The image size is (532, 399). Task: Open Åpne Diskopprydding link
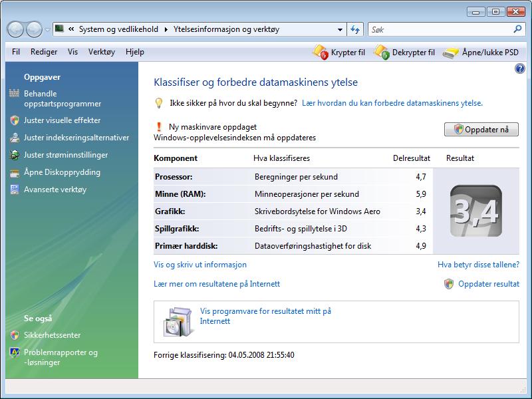coord(62,172)
